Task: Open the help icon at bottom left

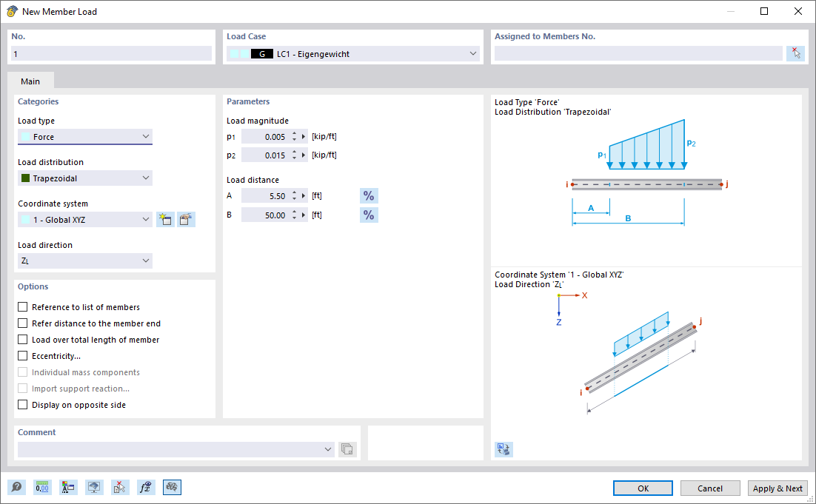Action: click(16, 488)
